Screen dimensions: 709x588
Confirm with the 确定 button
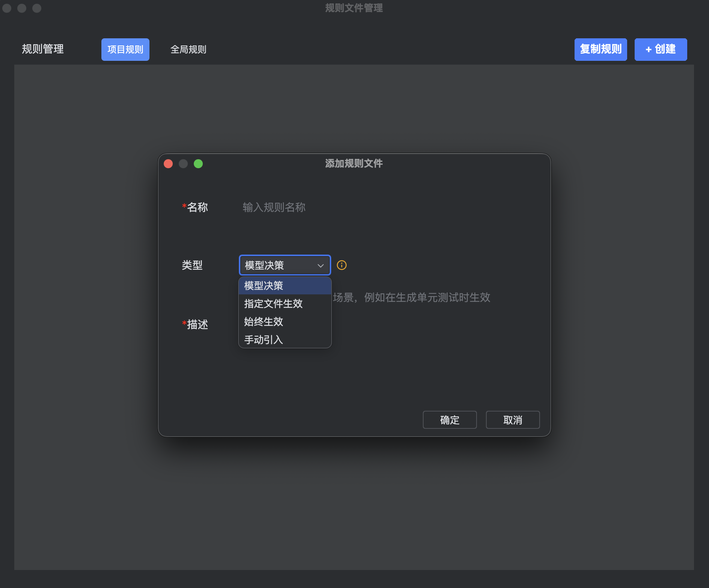[x=450, y=420]
